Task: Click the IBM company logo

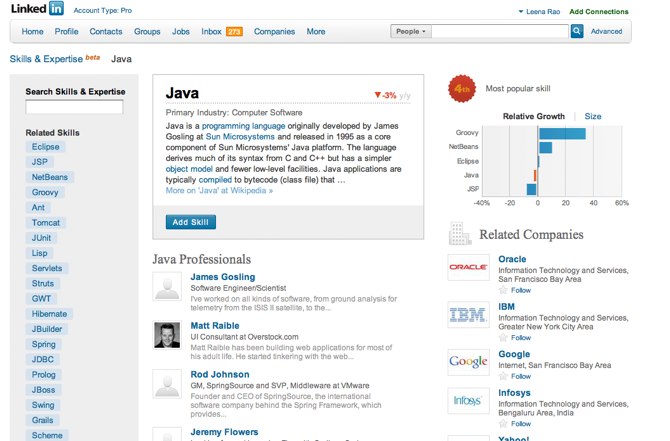Action: click(x=468, y=314)
